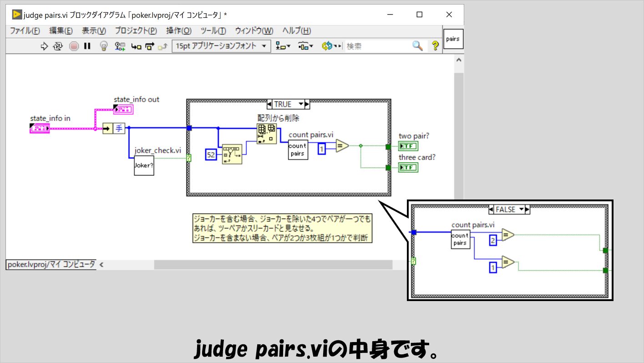Click the Pause button in the toolbar
The height and width of the screenshot is (363, 644).
coord(87,46)
